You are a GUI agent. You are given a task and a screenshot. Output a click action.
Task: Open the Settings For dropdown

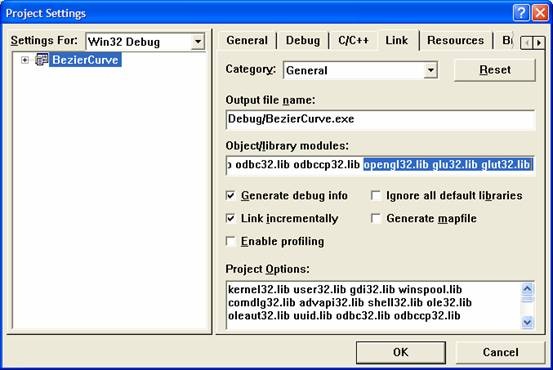point(198,42)
